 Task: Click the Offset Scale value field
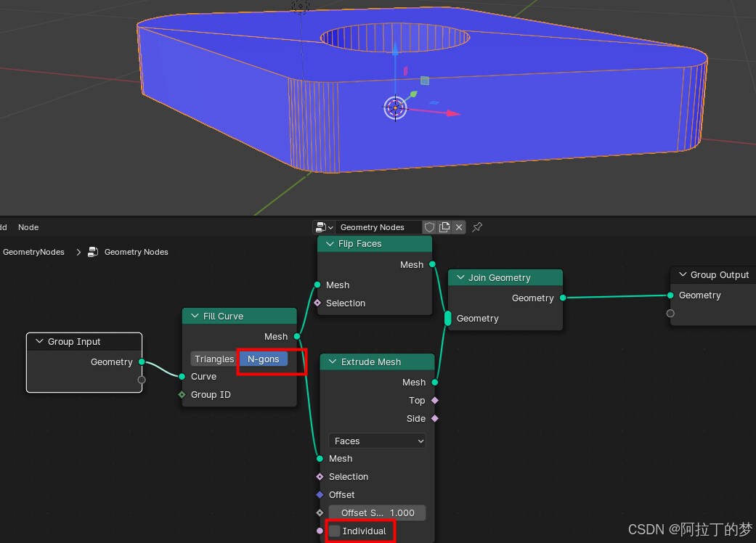tap(377, 513)
